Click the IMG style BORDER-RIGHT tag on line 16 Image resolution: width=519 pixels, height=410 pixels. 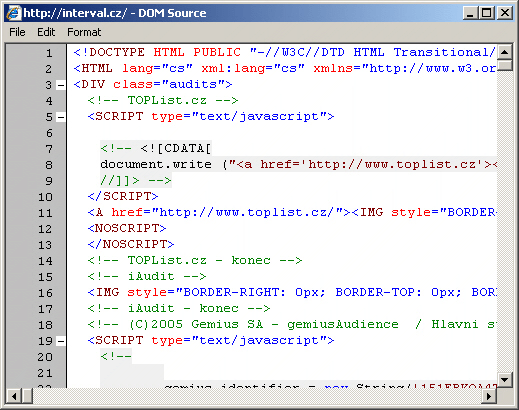click(292, 292)
